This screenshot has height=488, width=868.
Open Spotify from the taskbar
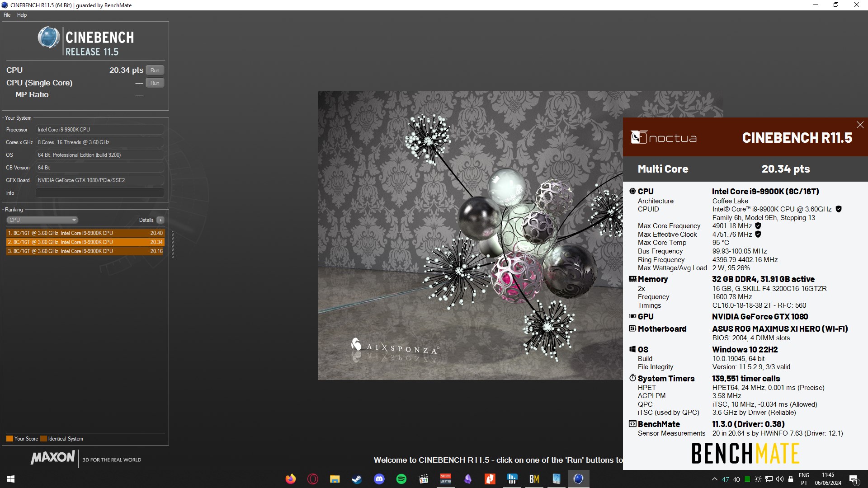[401, 479]
